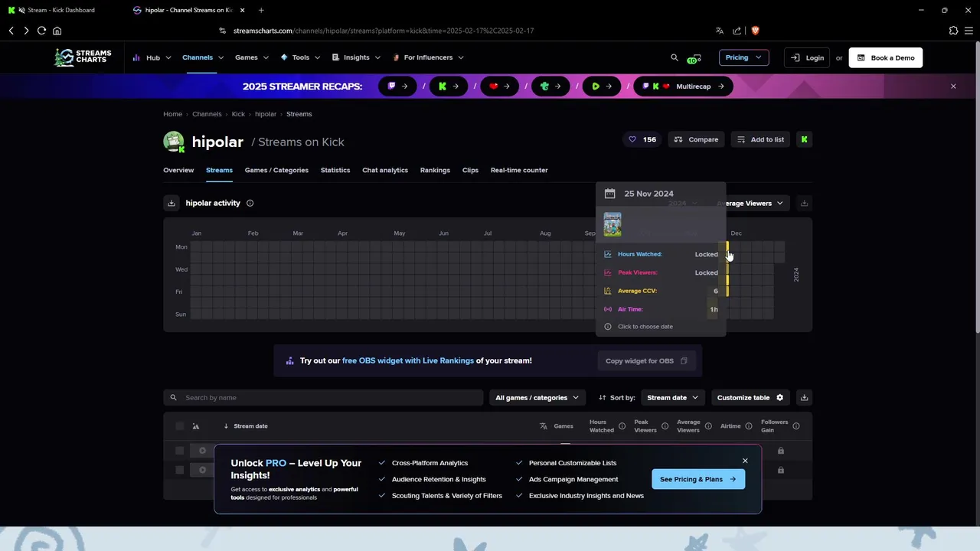The height and width of the screenshot is (551, 980).
Task: Click the green Kick platform icon beside Add to list
Action: (x=804, y=139)
